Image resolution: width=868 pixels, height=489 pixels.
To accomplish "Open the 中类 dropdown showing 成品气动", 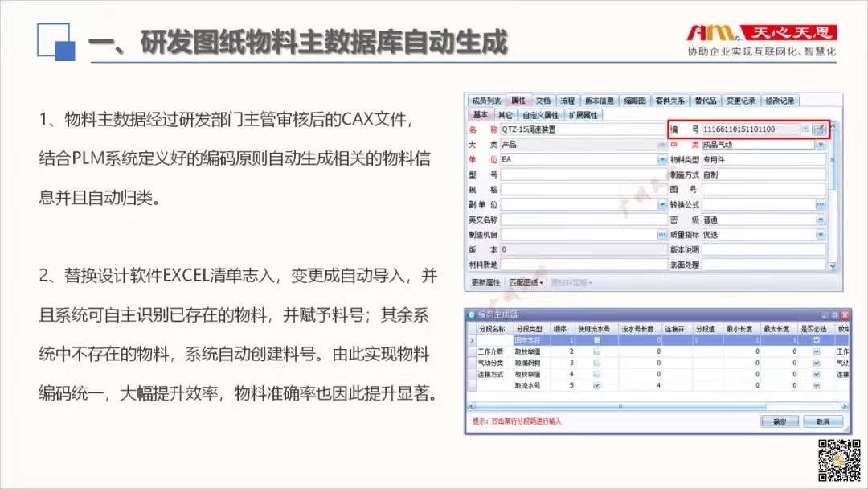I will [x=821, y=145].
